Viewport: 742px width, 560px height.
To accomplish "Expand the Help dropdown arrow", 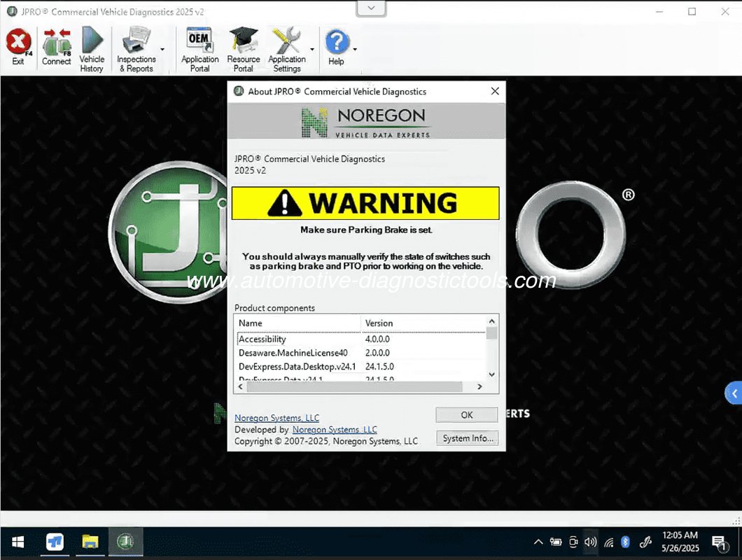I will point(355,50).
